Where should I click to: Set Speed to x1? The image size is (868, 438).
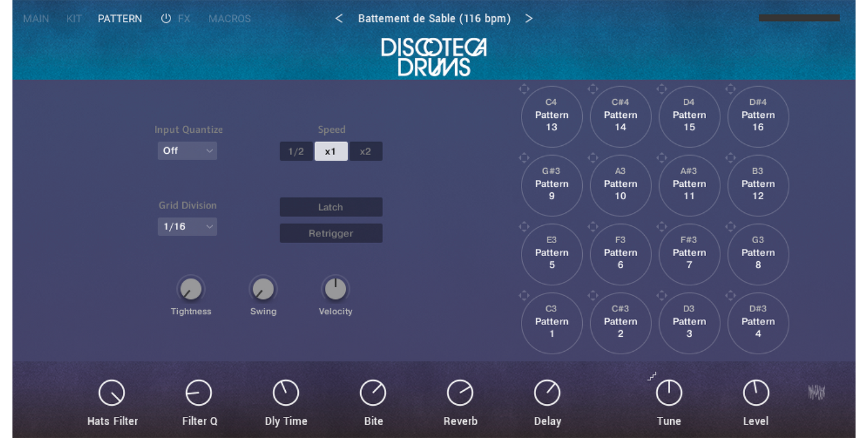331,151
